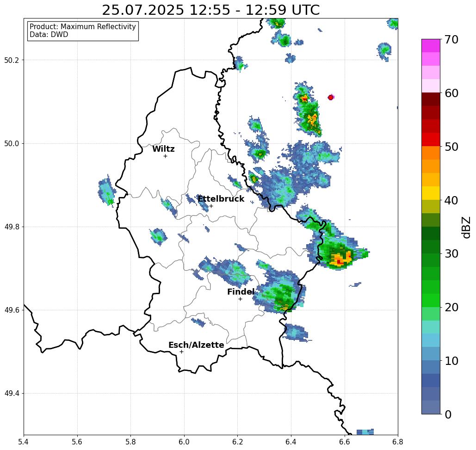Viewport: 476px width, 450px height.
Task: Click the 10 dBZ colorbar label
Action: point(451,361)
